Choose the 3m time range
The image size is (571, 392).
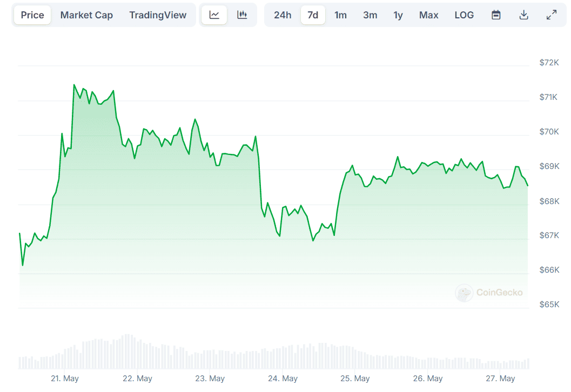pyautogui.click(x=370, y=15)
